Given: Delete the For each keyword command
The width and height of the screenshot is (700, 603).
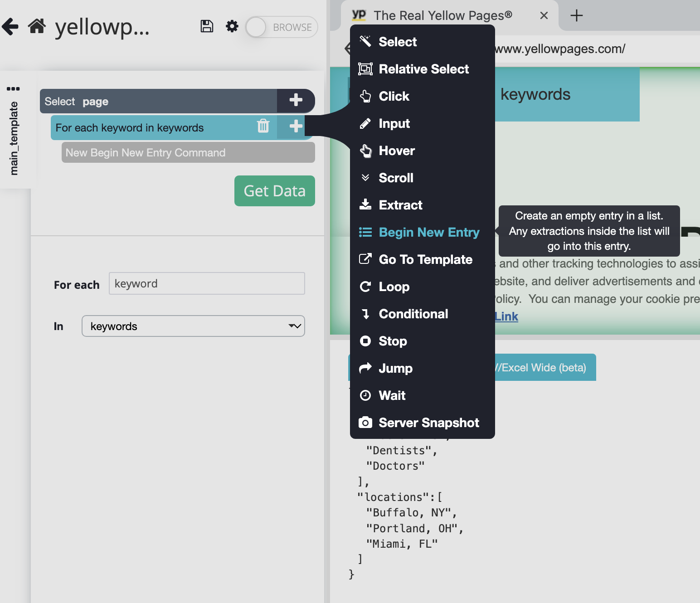Looking at the screenshot, I should click(263, 126).
